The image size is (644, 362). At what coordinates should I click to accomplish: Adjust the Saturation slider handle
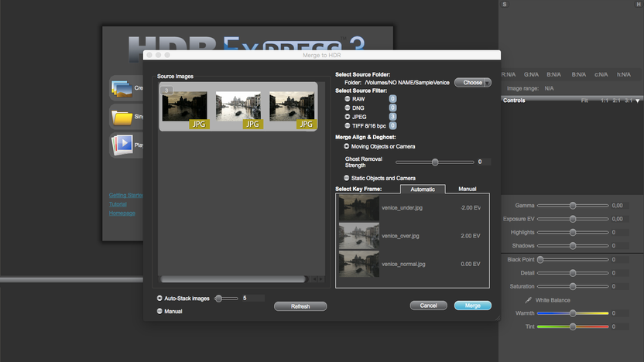click(573, 286)
